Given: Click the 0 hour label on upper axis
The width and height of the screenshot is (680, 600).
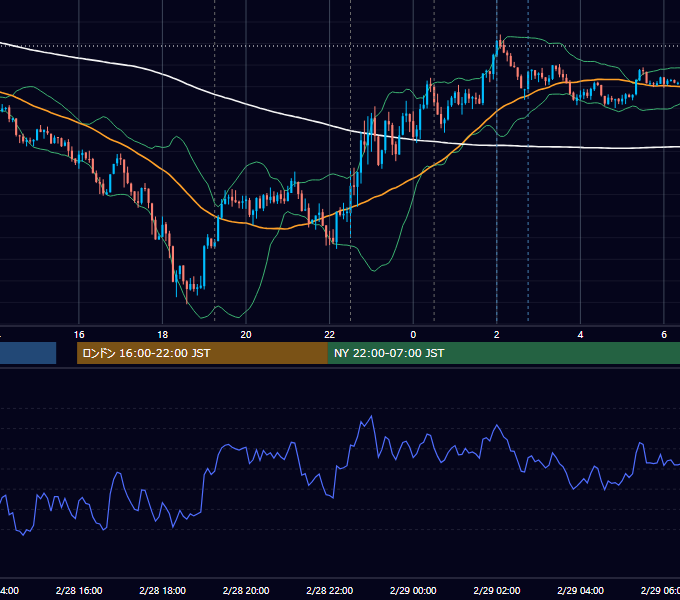Looking at the screenshot, I should [413, 335].
